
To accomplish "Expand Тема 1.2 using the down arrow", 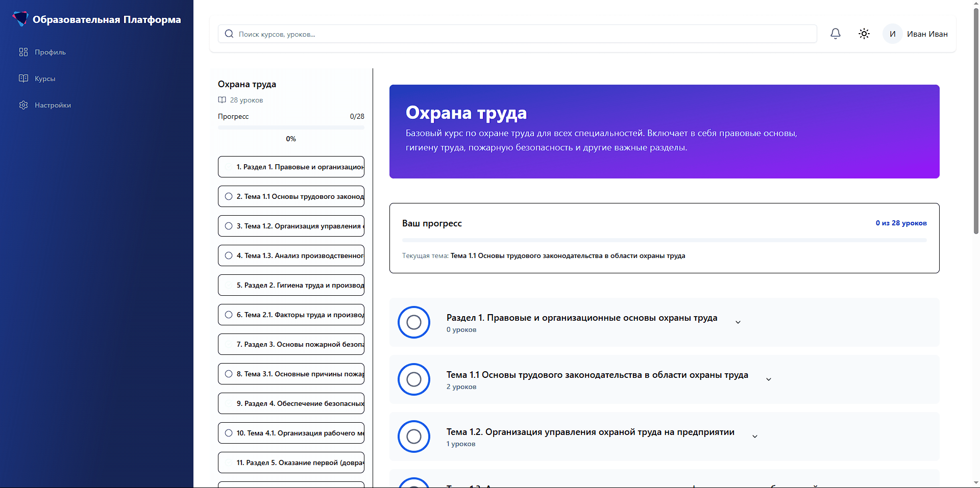I will click(755, 436).
